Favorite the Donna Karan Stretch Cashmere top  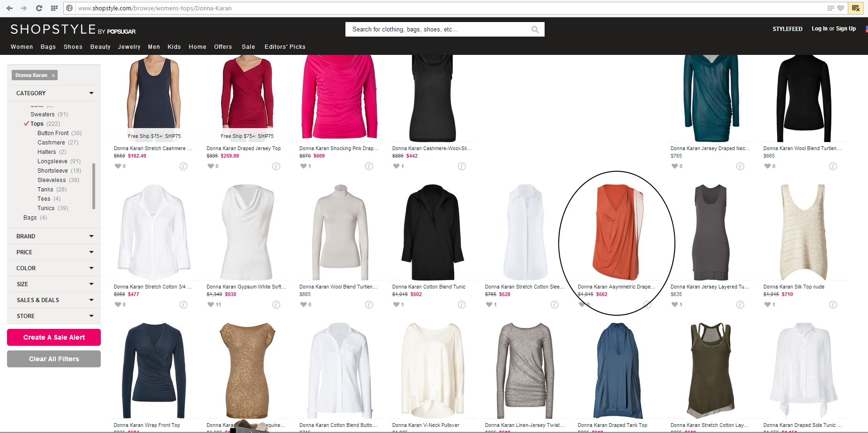118,166
